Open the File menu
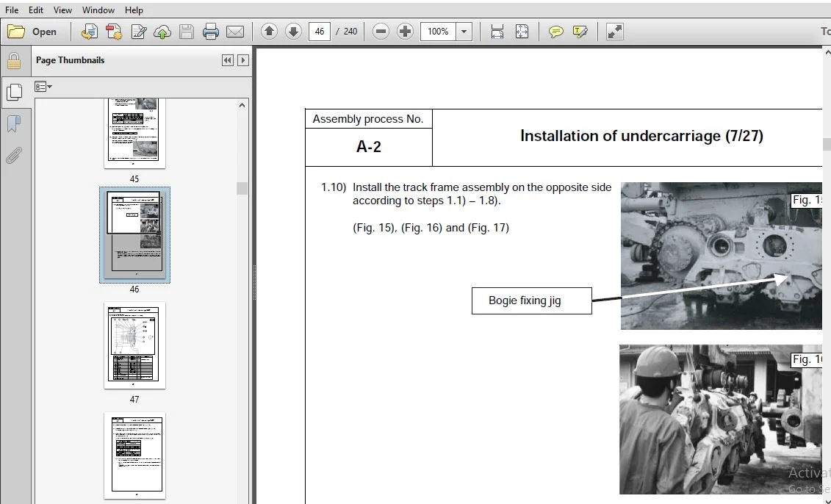 (12, 10)
